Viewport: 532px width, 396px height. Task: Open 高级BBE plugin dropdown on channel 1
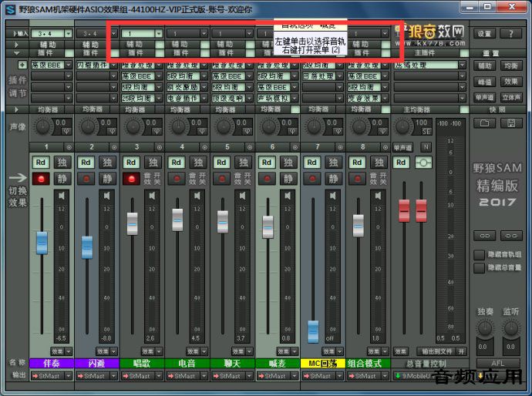(x=69, y=65)
